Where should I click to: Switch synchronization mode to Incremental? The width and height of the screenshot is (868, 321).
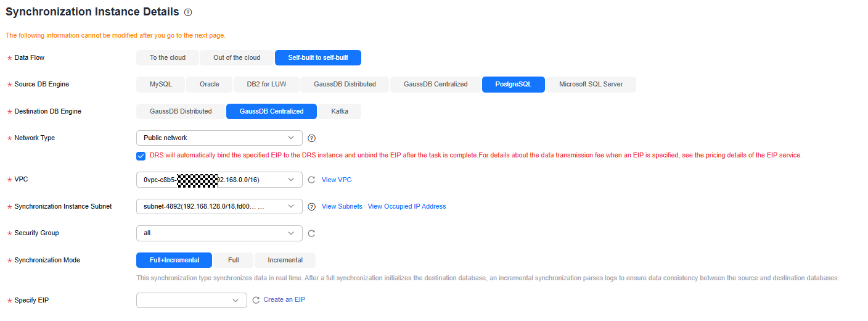tap(285, 260)
